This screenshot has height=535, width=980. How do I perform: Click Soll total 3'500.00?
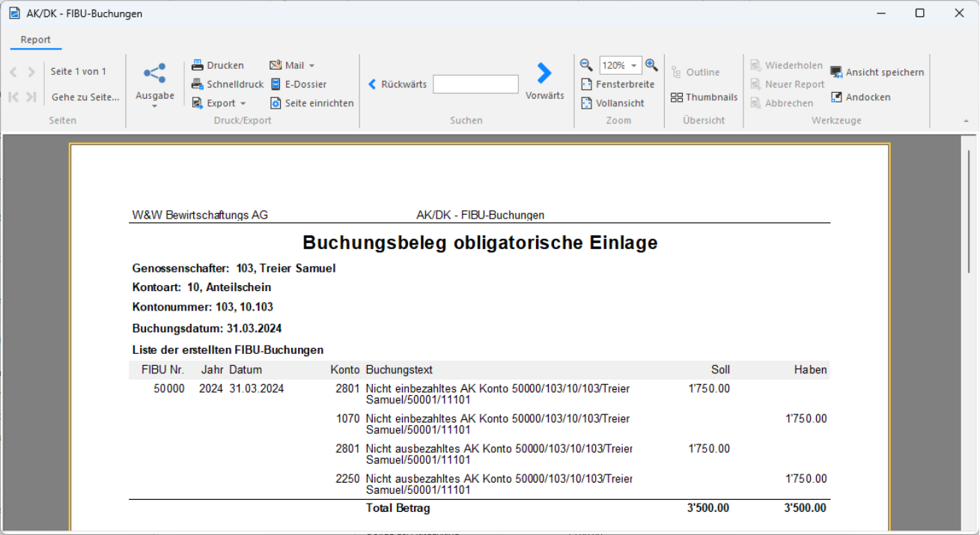[708, 508]
